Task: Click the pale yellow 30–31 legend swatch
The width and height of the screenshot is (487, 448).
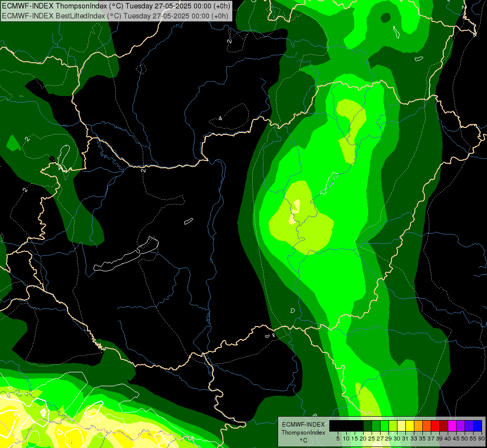Action: click(x=401, y=426)
